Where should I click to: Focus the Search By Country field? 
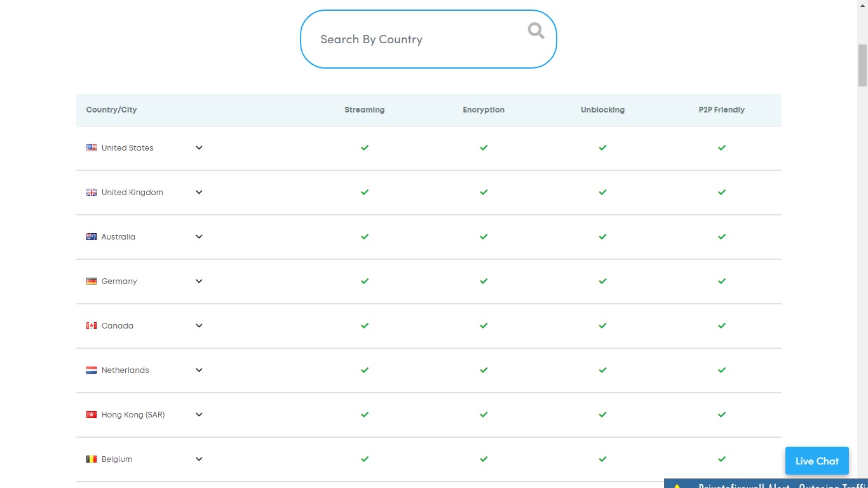click(x=413, y=39)
